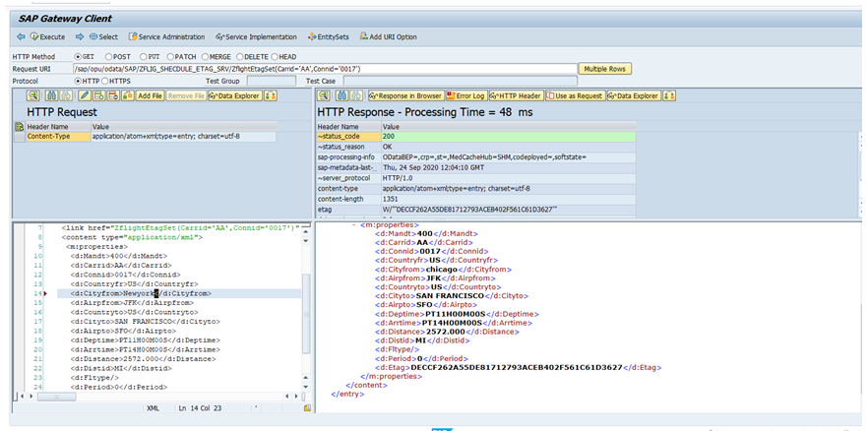Open Service Implementation

pyautogui.click(x=256, y=37)
